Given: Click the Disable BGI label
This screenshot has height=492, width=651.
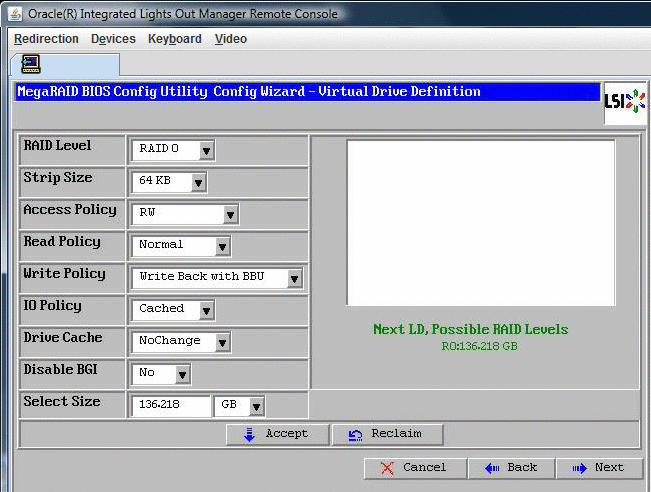Looking at the screenshot, I should (x=60, y=370).
